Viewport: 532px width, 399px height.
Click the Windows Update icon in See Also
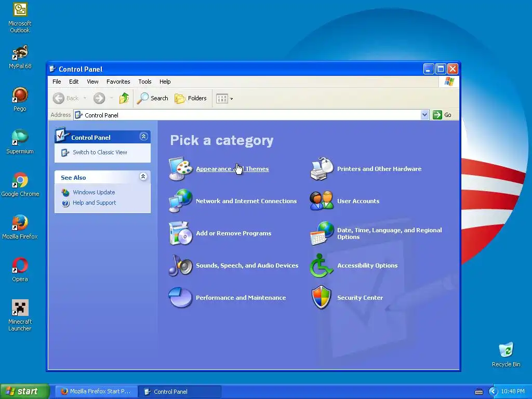coord(65,192)
